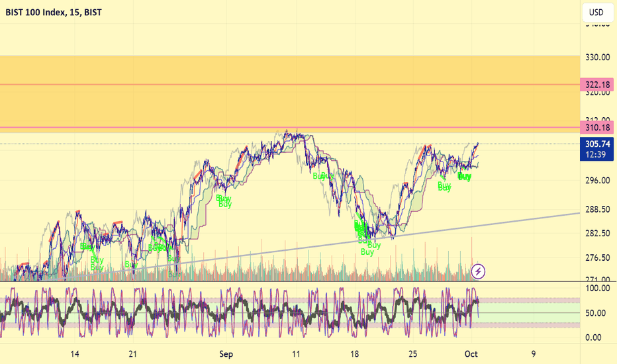
Task: Click the 288.50 price axis label
Action: pos(597,209)
